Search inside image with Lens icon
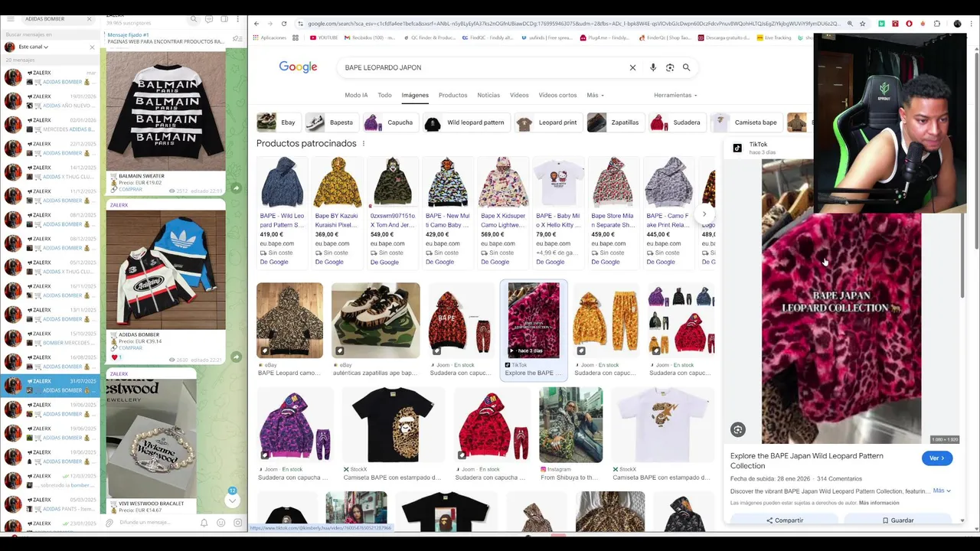This screenshot has width=980, height=551. coord(737,429)
